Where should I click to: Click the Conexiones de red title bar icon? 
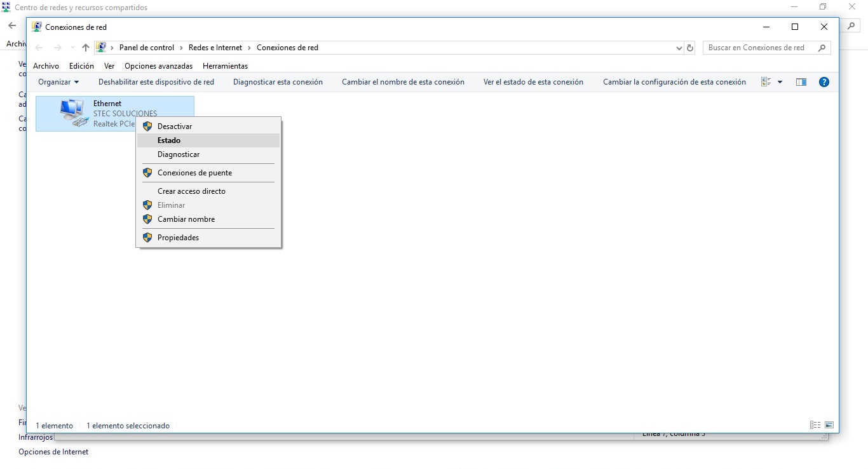37,27
